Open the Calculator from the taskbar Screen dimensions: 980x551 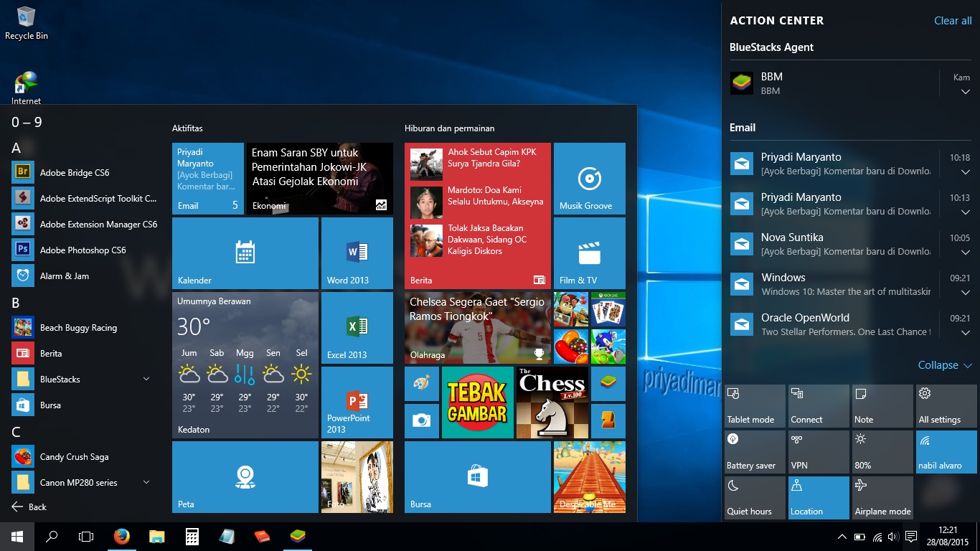(192, 536)
